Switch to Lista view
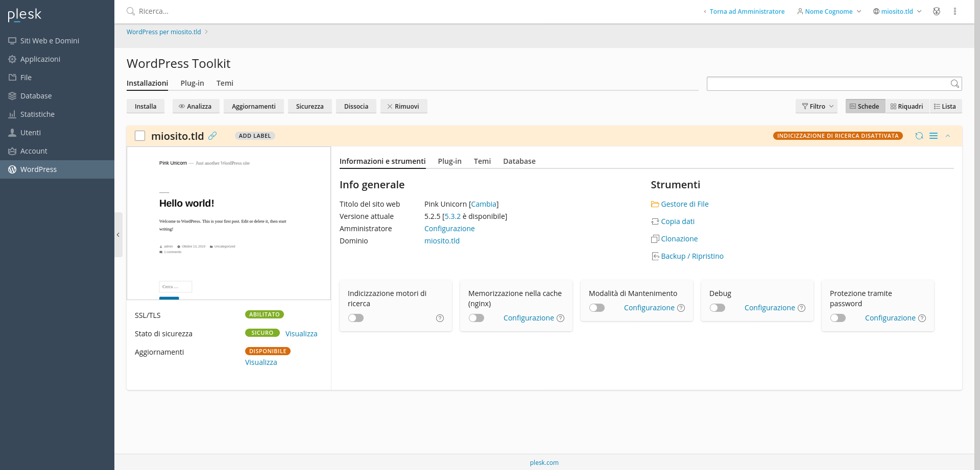980x470 pixels. click(x=946, y=106)
